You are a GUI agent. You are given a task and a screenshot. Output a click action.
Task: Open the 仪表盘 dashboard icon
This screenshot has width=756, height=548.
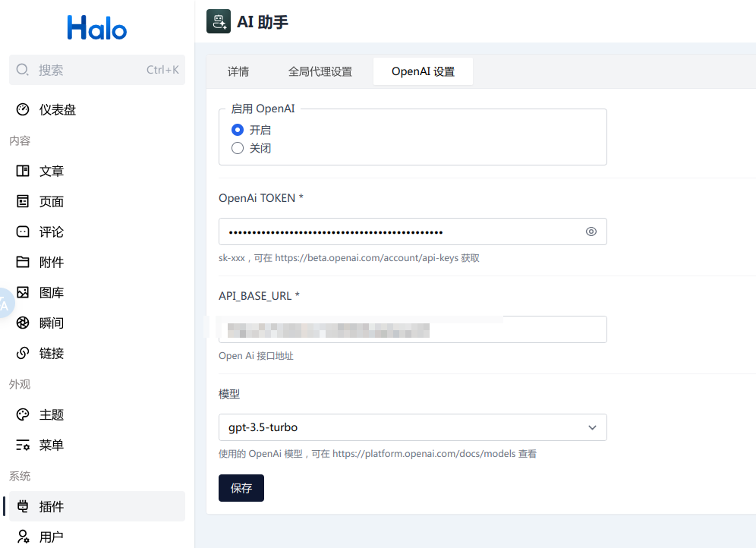tap(21, 109)
